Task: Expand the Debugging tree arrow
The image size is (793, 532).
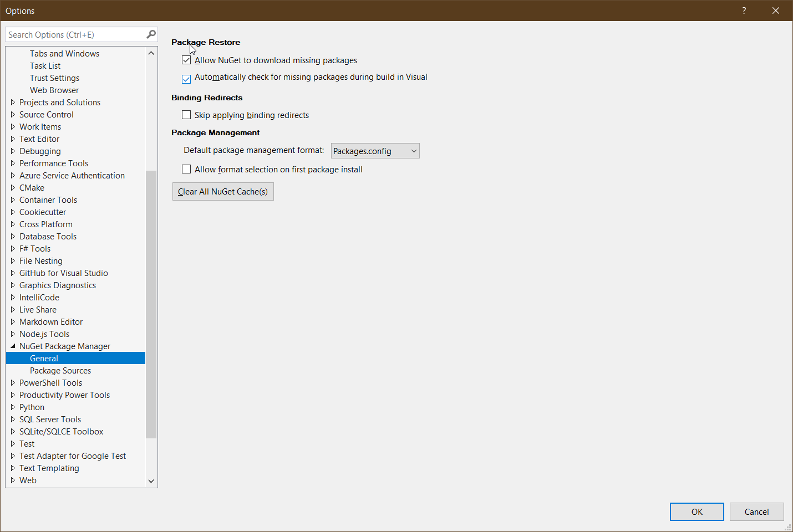Action: pyautogui.click(x=13, y=151)
